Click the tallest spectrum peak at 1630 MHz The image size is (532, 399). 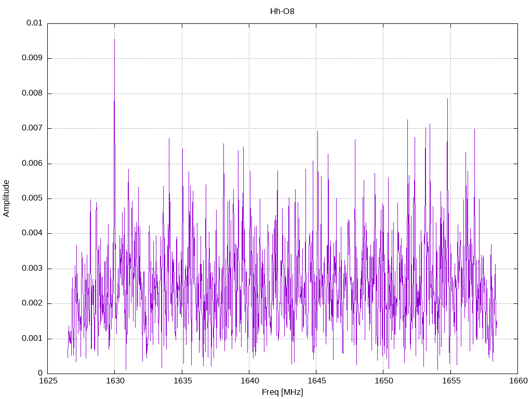tap(114, 39)
